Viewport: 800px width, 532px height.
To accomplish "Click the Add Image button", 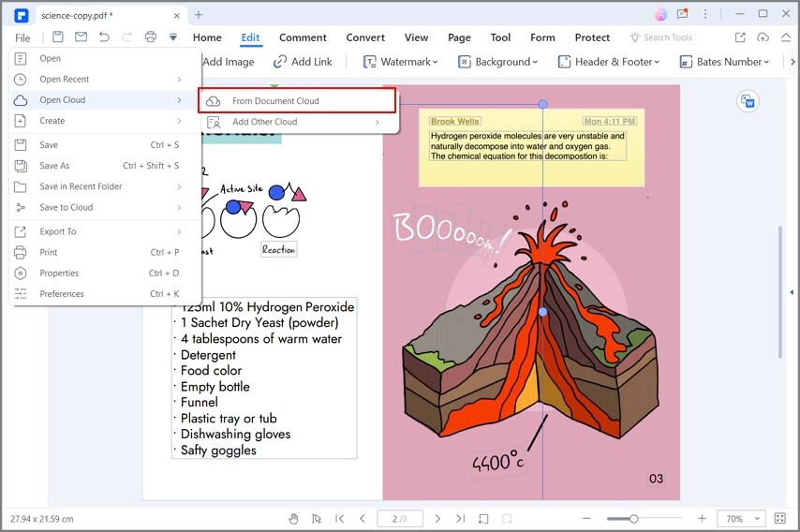I will coord(228,62).
